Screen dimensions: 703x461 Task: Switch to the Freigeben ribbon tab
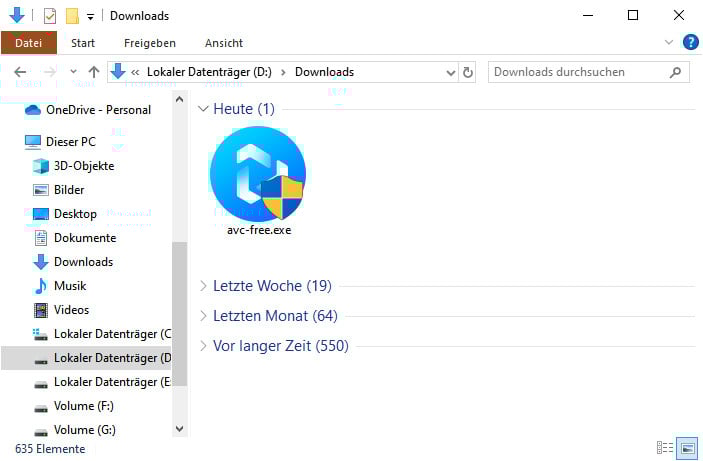[150, 43]
